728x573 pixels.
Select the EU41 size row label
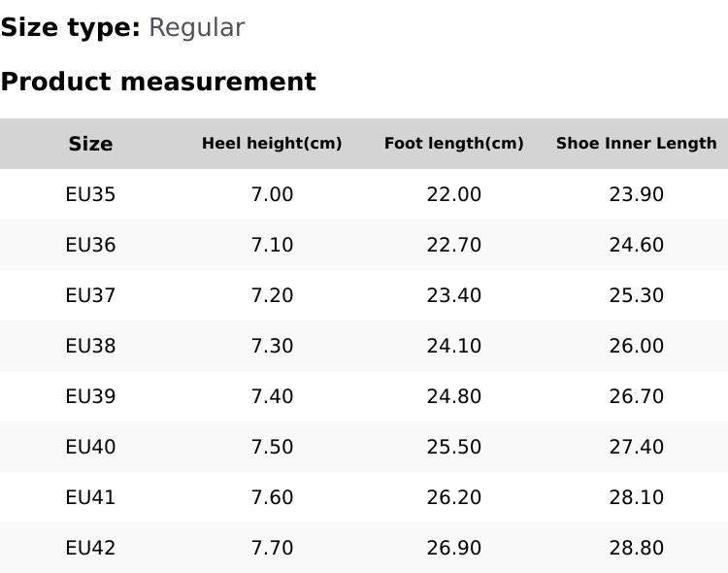tap(90, 497)
